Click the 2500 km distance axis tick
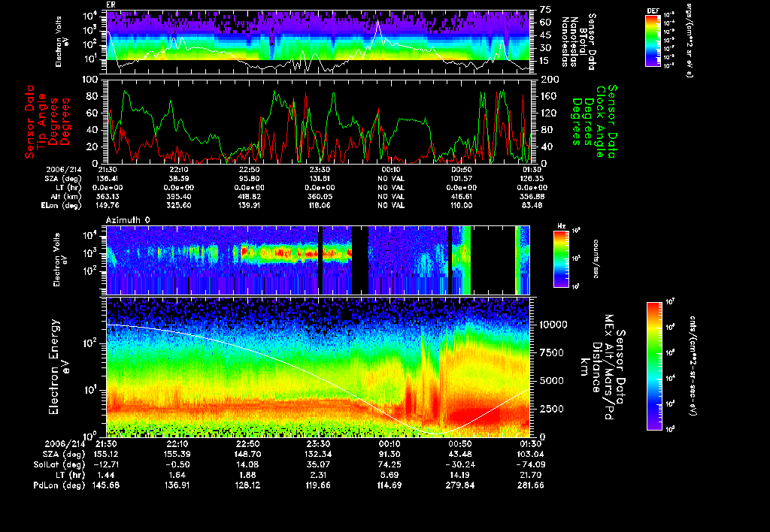The width and height of the screenshot is (770, 532). (553, 409)
